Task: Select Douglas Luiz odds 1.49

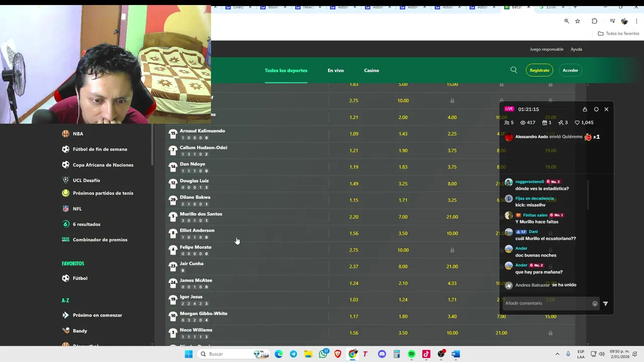Action: click(354, 184)
